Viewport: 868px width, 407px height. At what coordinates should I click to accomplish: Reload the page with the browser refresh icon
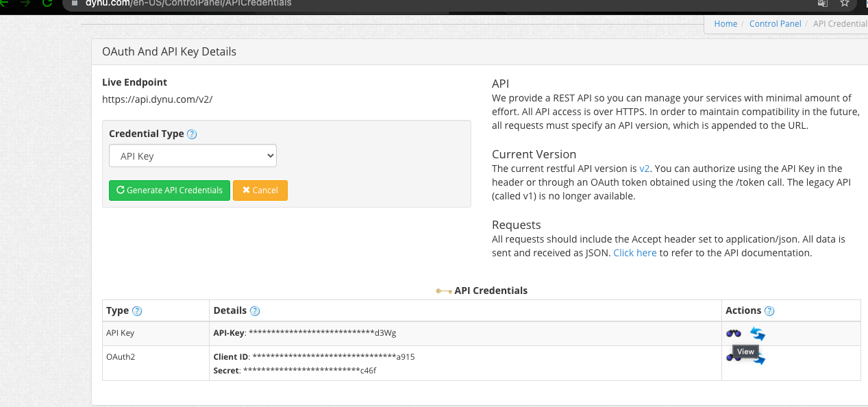(47, 3)
